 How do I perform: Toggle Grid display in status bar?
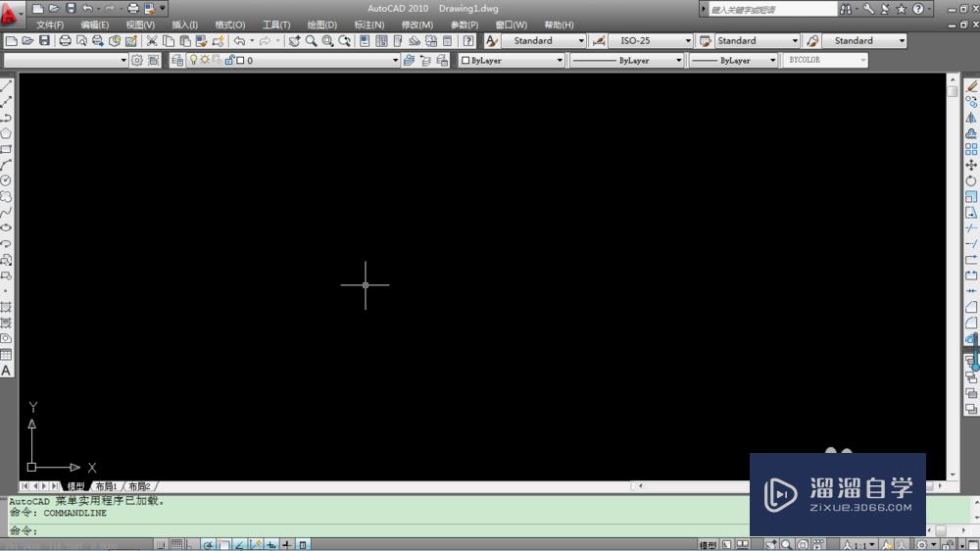(176, 545)
